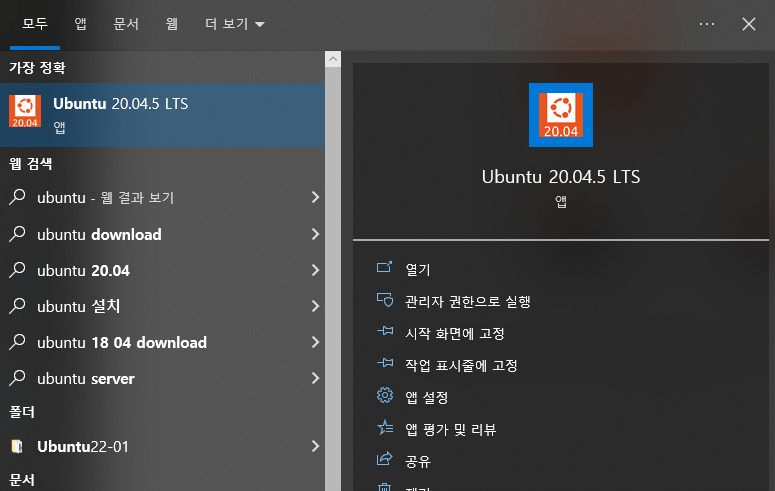Switch to the 모두 tab

pos(35,24)
